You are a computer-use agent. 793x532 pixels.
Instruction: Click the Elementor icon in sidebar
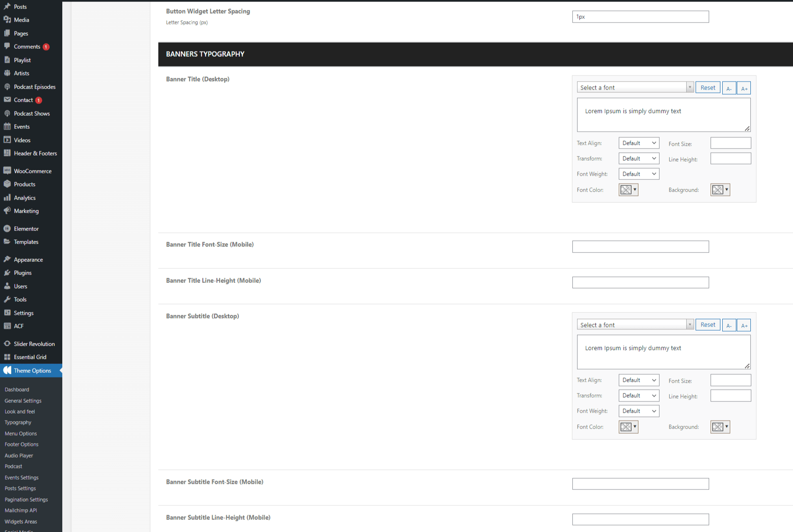[x=7, y=229]
